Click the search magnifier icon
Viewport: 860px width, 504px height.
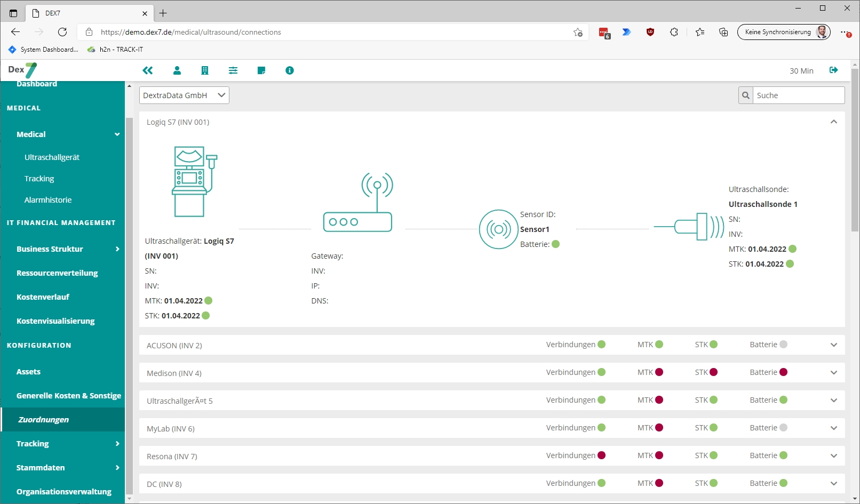tap(746, 95)
